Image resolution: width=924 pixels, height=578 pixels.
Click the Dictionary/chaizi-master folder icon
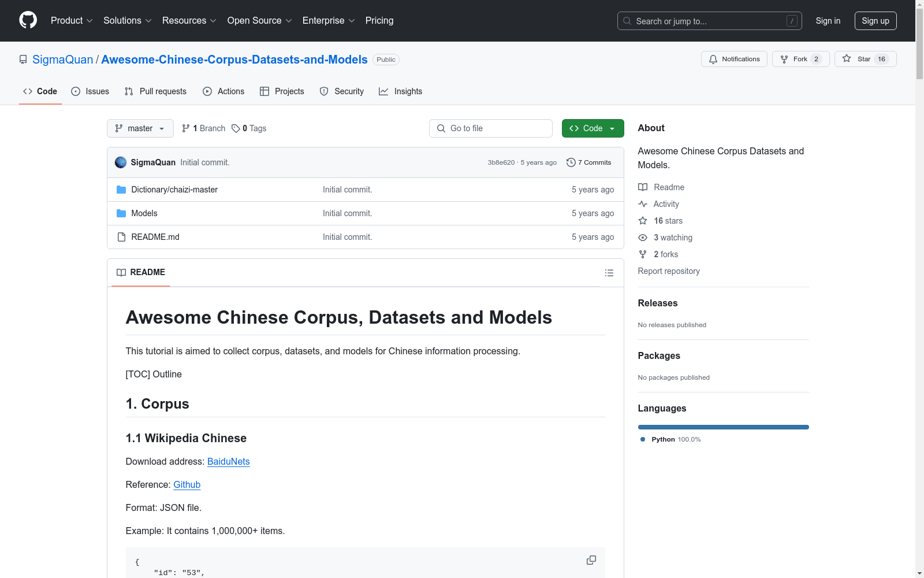click(x=121, y=190)
